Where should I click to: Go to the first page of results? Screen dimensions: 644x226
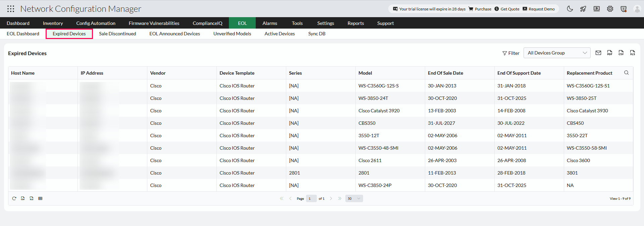pos(282,198)
